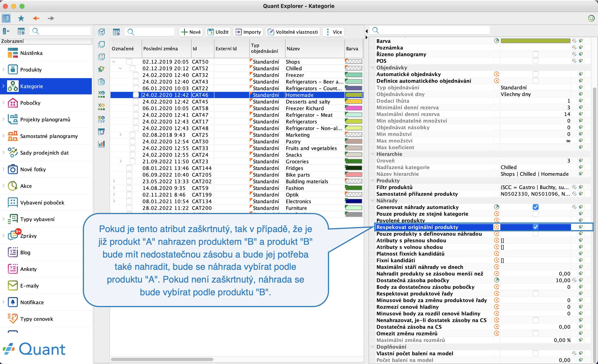Screen dimensions: 598x364
Task: Open Sady prodejních dat section
Action: click(46, 153)
